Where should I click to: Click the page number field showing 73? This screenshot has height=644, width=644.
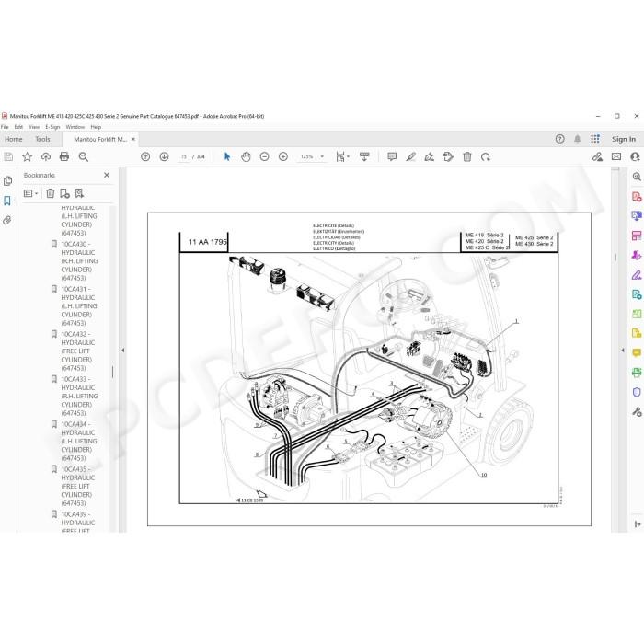coord(184,156)
